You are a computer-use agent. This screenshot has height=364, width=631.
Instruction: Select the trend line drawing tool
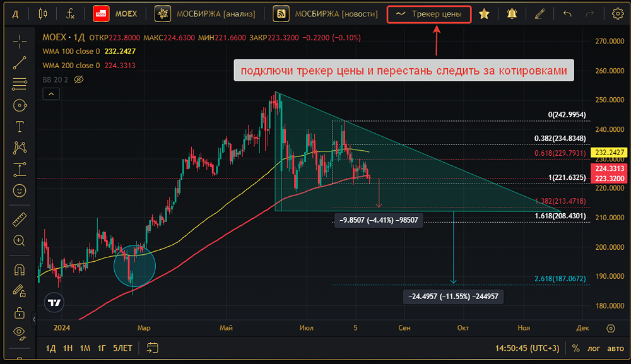20,62
